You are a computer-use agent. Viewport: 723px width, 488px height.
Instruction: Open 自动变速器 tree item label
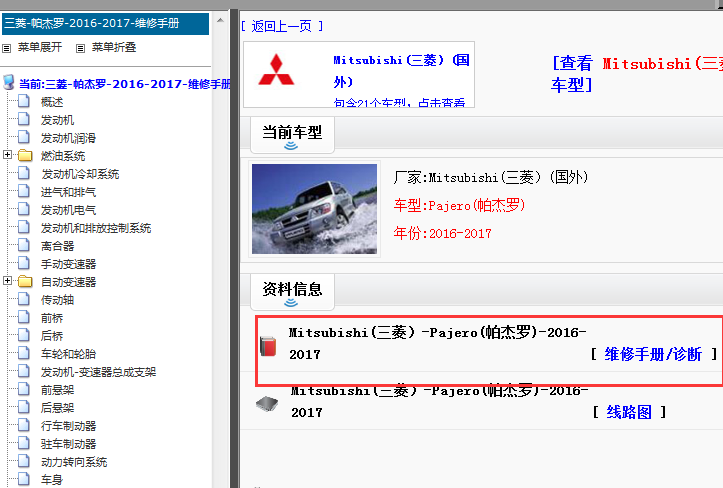point(68,282)
